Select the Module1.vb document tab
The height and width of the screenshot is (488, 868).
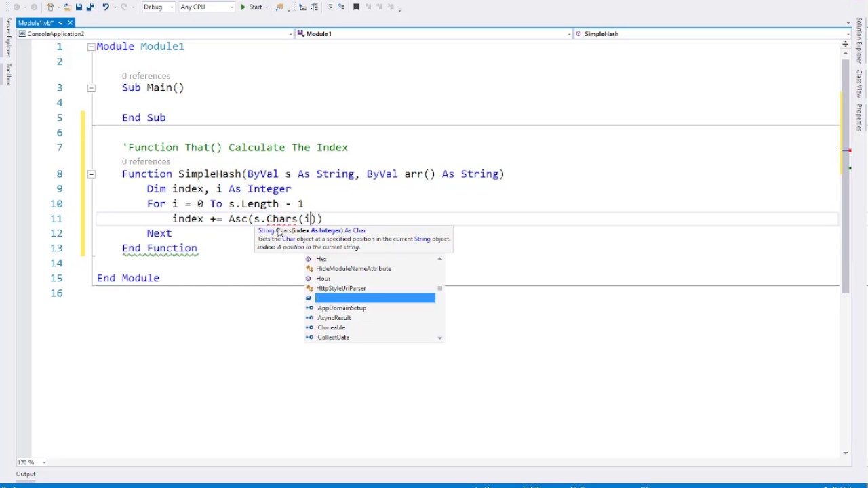36,23
